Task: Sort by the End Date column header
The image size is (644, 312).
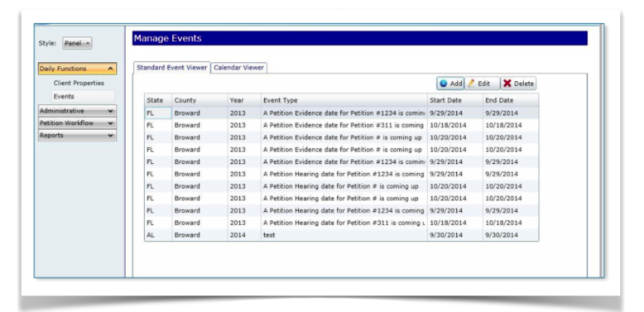Action: [511, 100]
